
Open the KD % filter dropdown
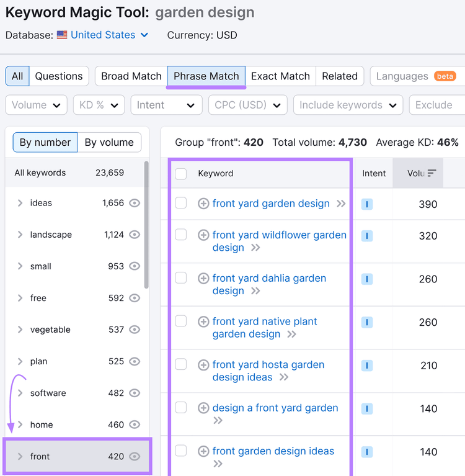click(99, 105)
